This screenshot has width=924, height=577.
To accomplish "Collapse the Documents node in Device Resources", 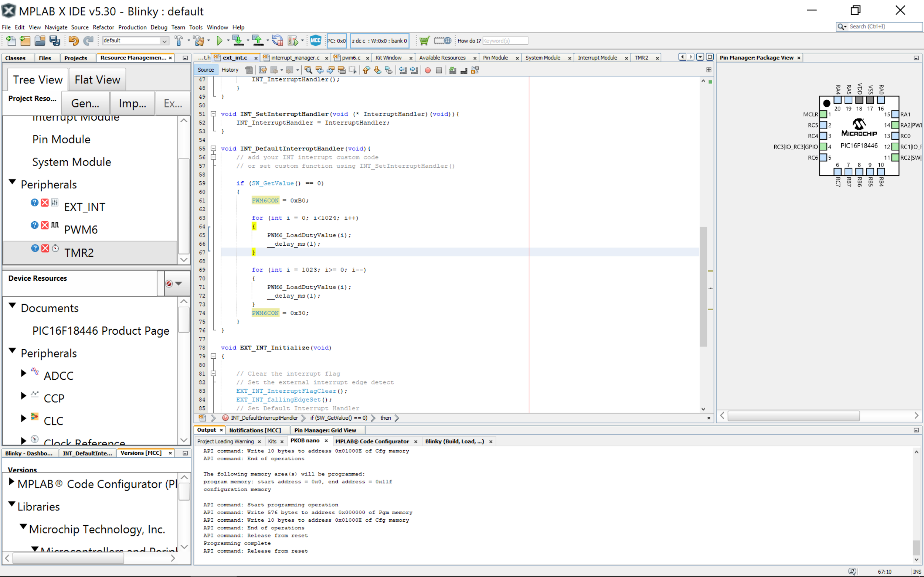I will 12,305.
